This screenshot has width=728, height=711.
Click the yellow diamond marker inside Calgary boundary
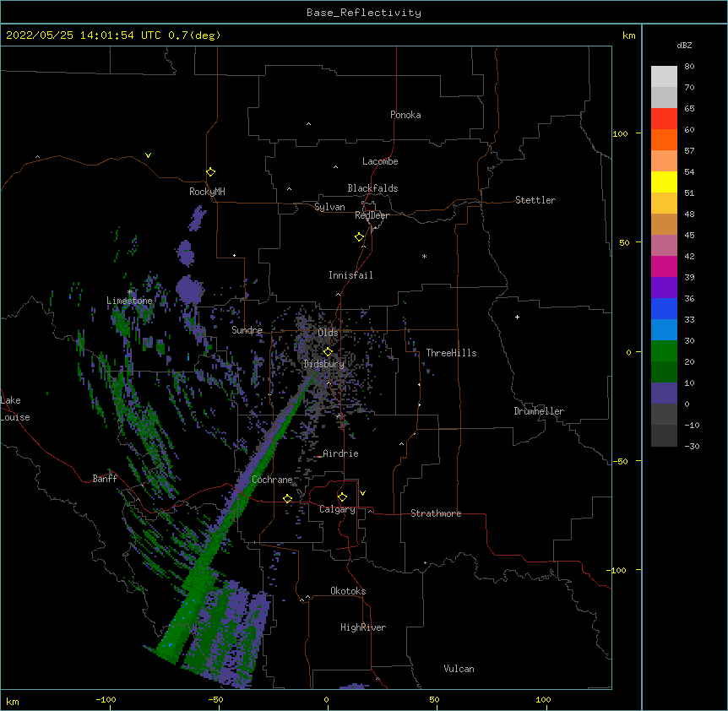click(x=342, y=497)
